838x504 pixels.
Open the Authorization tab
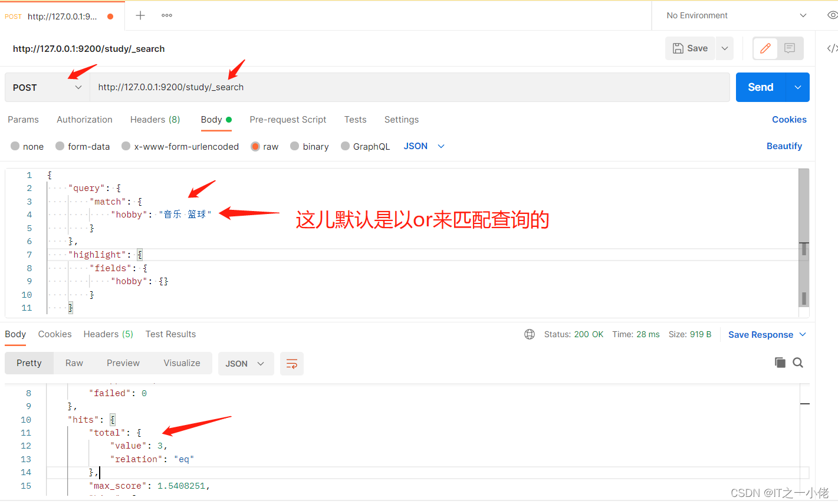(x=84, y=120)
